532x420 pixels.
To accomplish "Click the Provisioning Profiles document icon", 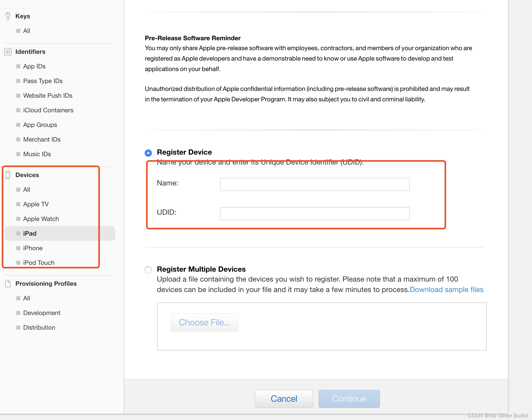I will click(8, 283).
